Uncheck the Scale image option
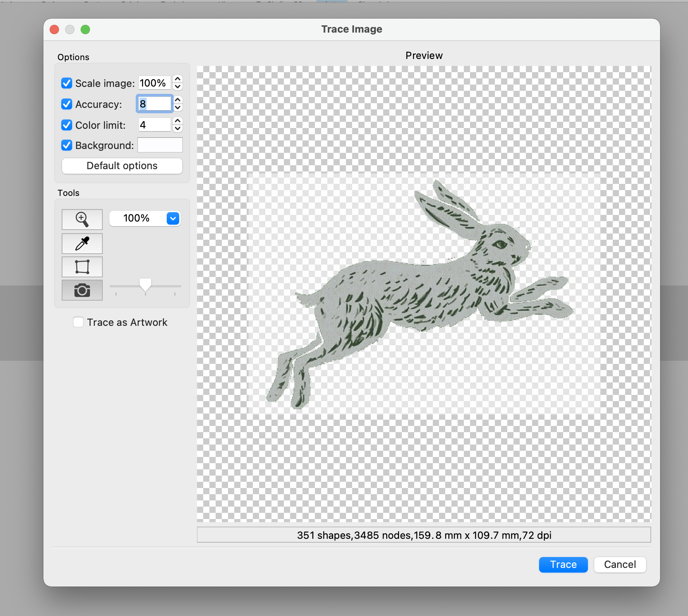688x616 pixels. coord(66,83)
